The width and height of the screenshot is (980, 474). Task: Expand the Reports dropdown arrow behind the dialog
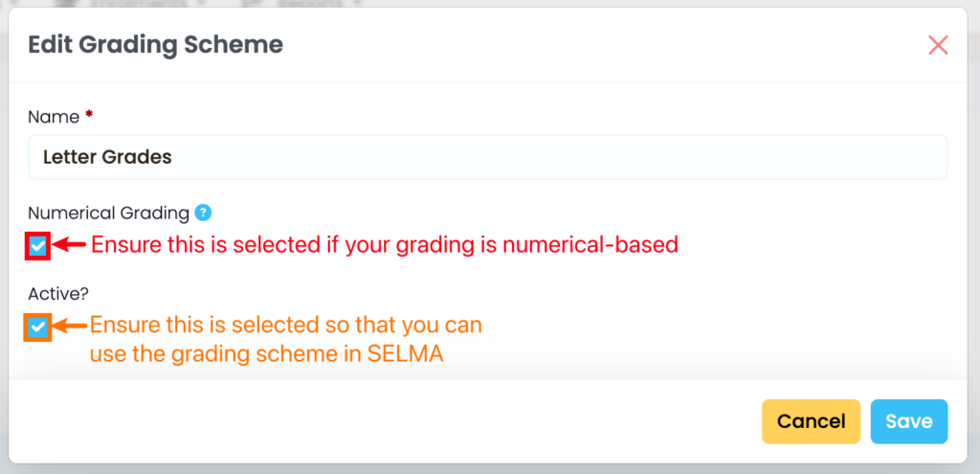(x=356, y=4)
